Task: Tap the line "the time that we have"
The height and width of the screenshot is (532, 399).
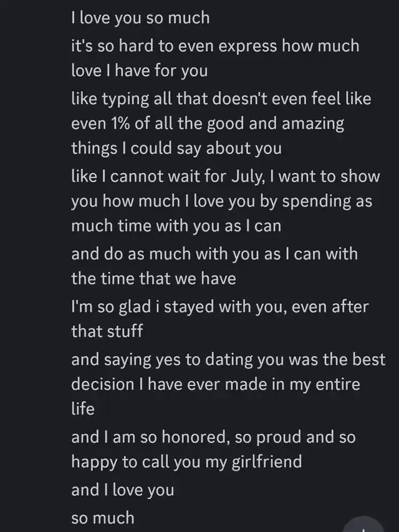Action: 154,279
